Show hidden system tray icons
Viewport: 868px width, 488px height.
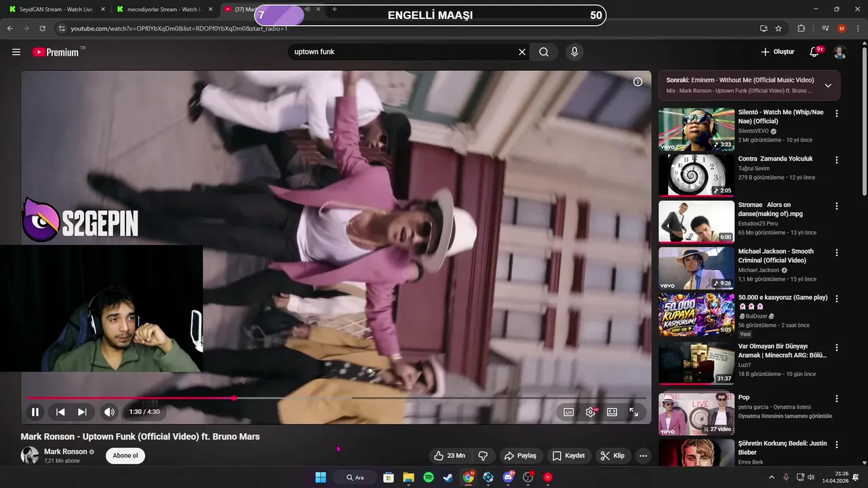pos(771,477)
